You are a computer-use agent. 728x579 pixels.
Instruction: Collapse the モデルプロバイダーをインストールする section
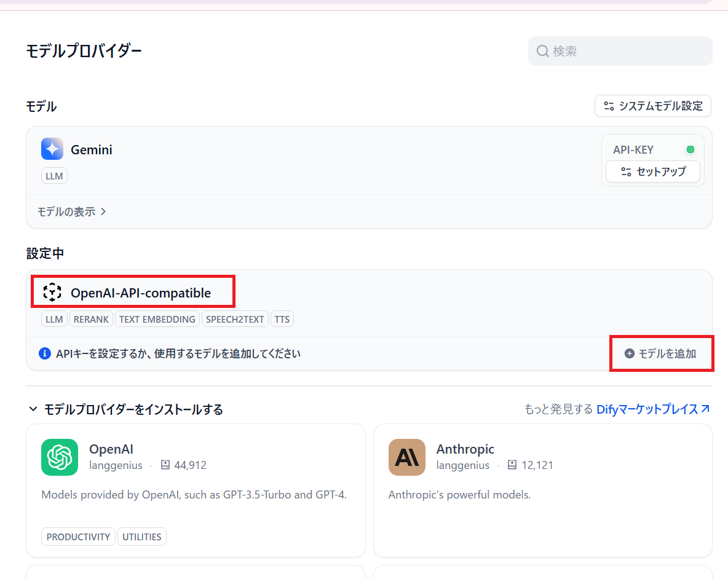pos(33,409)
